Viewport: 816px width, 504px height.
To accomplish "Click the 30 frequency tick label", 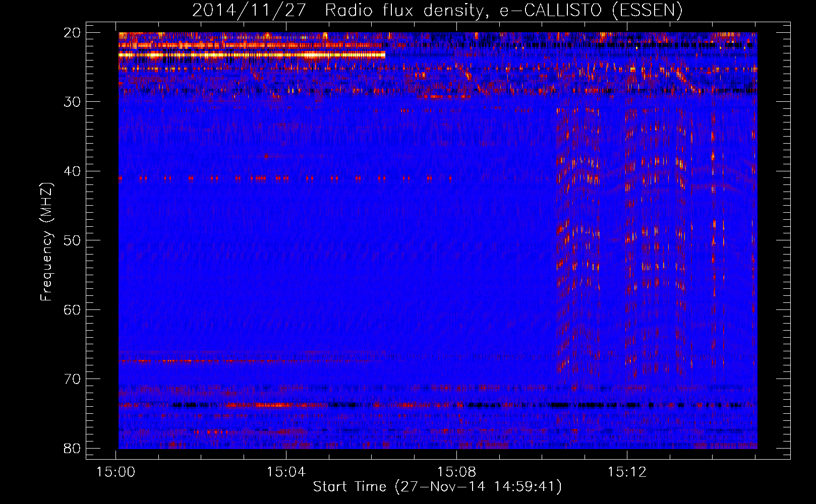I will (x=73, y=102).
